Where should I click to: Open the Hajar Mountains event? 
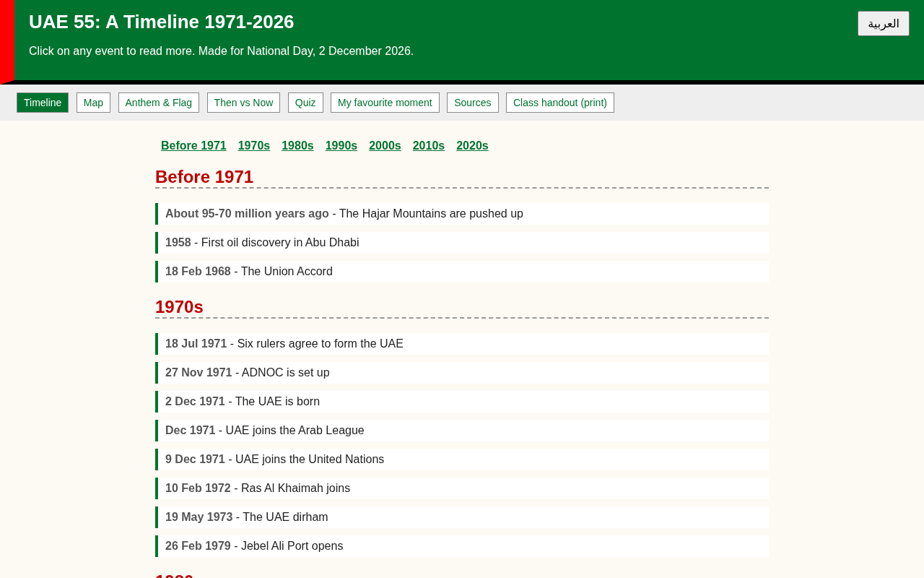[x=462, y=214]
